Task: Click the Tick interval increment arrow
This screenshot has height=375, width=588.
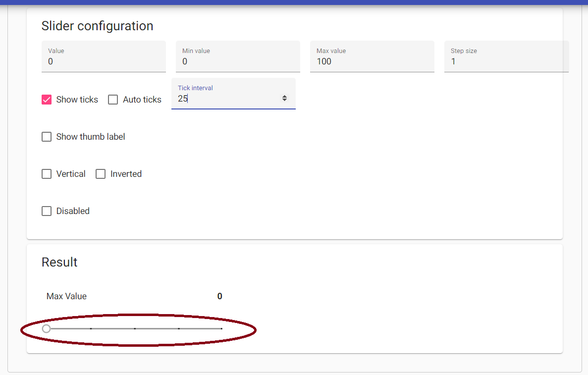Action: (285, 96)
